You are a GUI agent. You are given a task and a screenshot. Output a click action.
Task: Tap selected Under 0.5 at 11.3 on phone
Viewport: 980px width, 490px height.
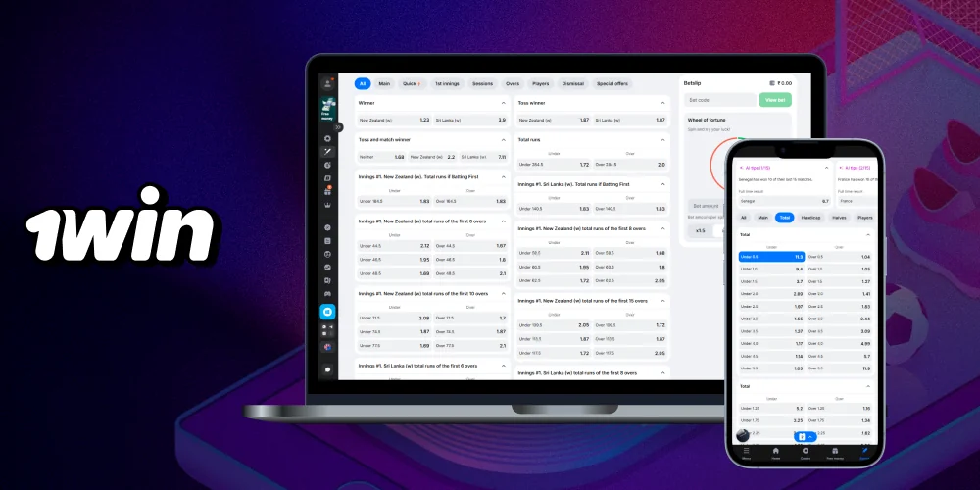pyautogui.click(x=772, y=257)
